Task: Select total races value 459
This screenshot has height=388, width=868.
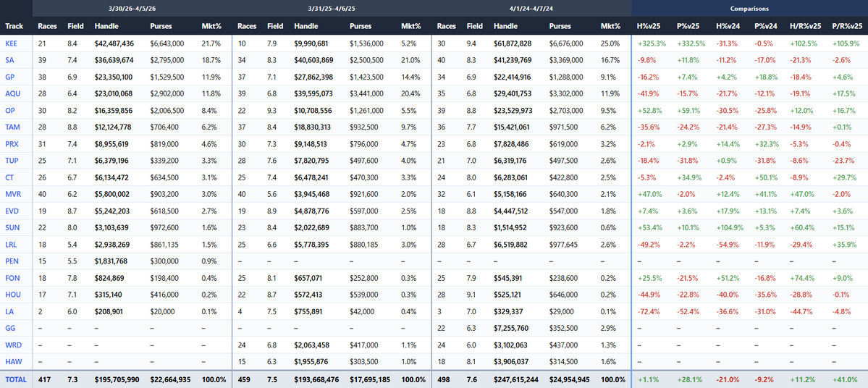Action: coord(243,380)
